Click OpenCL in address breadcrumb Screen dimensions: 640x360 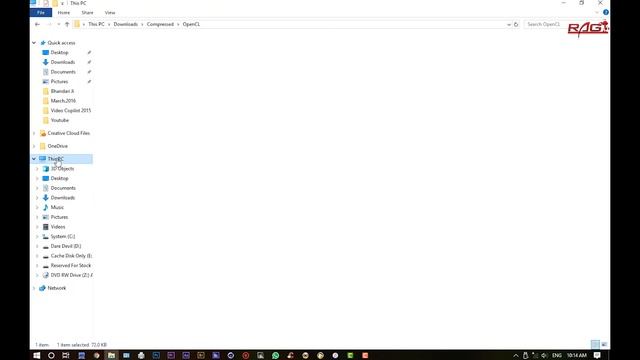[x=191, y=24]
